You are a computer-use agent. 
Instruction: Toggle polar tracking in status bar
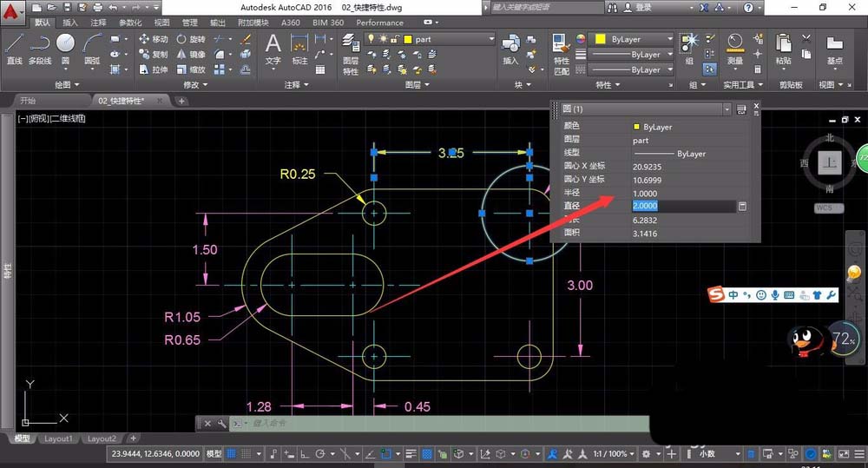[320, 453]
